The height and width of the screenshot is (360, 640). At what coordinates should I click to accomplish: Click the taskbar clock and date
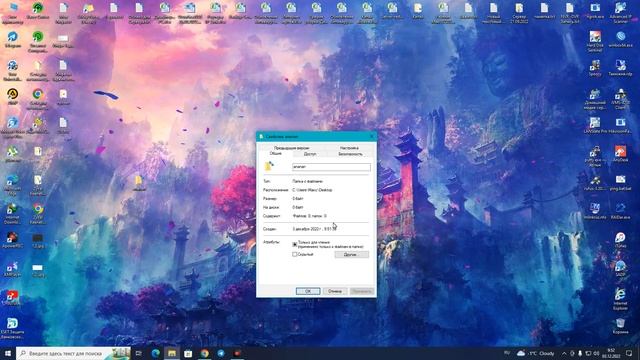click(x=611, y=353)
